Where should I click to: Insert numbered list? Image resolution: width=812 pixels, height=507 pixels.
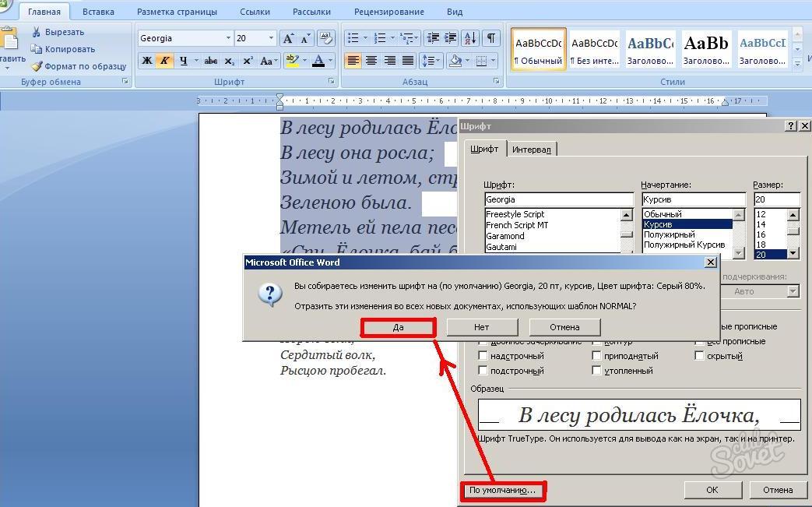click(x=380, y=38)
